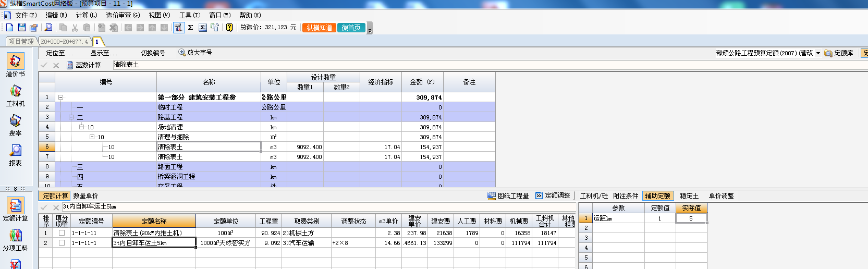Click the 切换编号 button
This screenshot has height=269, width=868.
[x=153, y=53]
